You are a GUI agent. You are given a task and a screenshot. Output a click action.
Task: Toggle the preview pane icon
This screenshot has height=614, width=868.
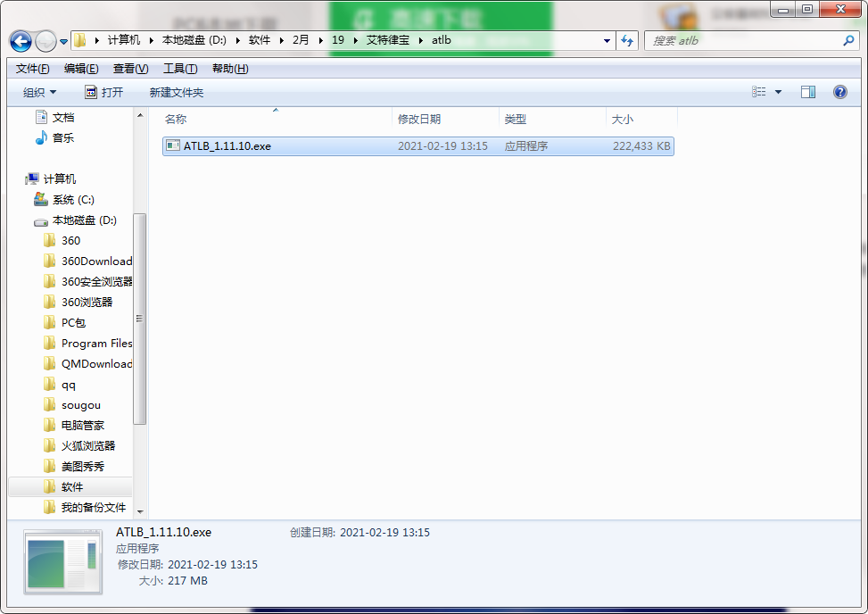(807, 92)
